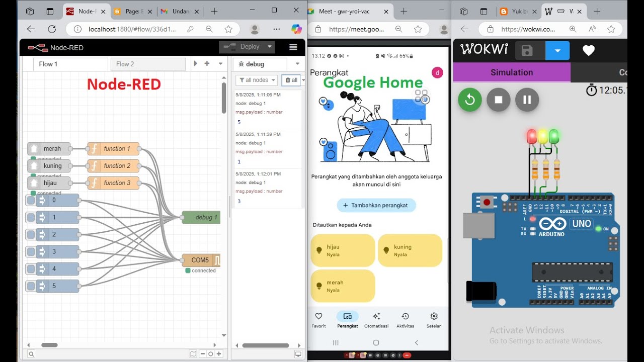Click the Wokwi heart like icon
The image size is (644, 362).
(x=589, y=50)
